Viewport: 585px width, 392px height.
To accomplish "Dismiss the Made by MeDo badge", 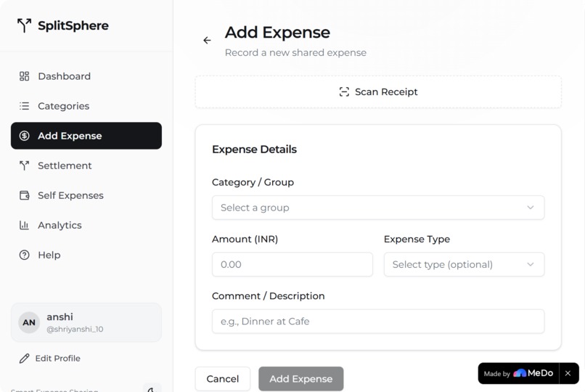I will coord(568,373).
